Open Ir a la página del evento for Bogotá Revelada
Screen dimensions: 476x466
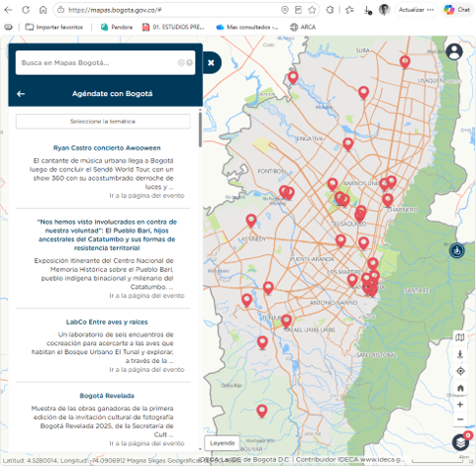click(146, 443)
